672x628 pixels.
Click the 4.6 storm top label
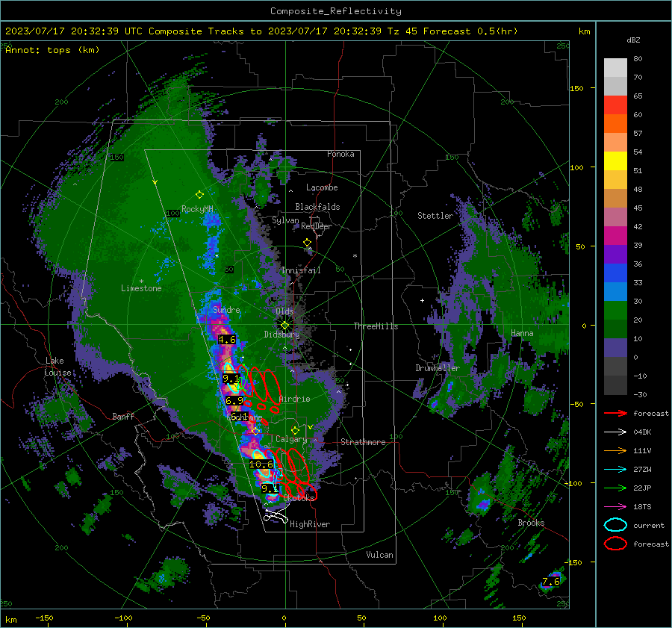[227, 340]
